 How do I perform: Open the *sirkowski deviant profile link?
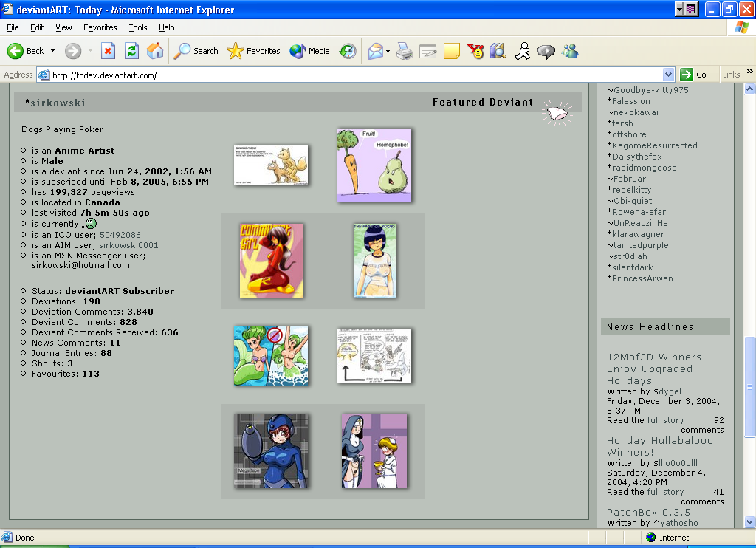pos(55,103)
